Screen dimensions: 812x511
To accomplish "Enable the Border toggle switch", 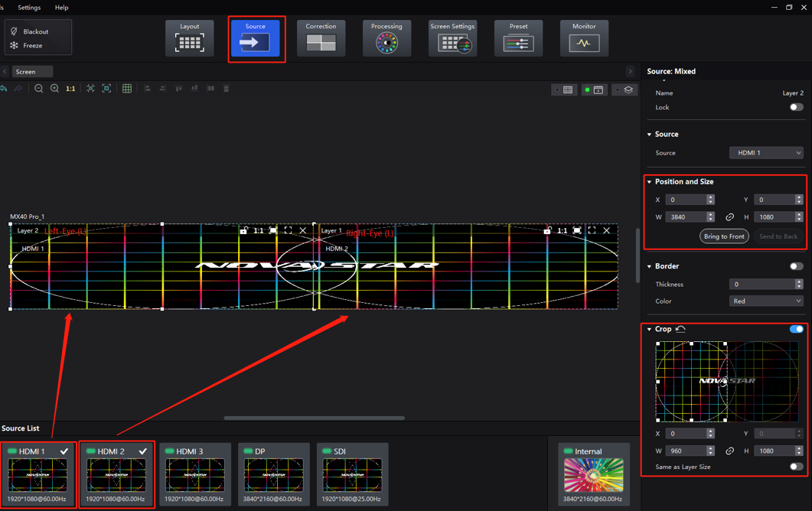I will 797,266.
